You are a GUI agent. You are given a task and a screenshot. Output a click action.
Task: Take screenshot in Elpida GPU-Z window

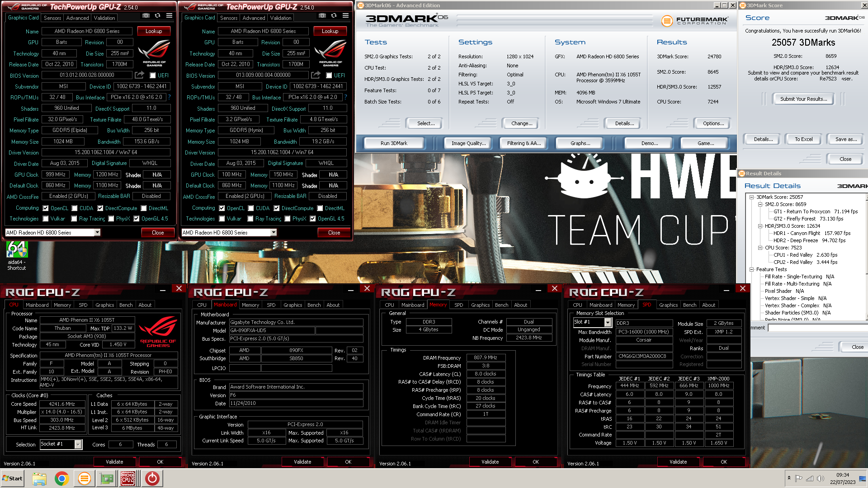(x=146, y=15)
